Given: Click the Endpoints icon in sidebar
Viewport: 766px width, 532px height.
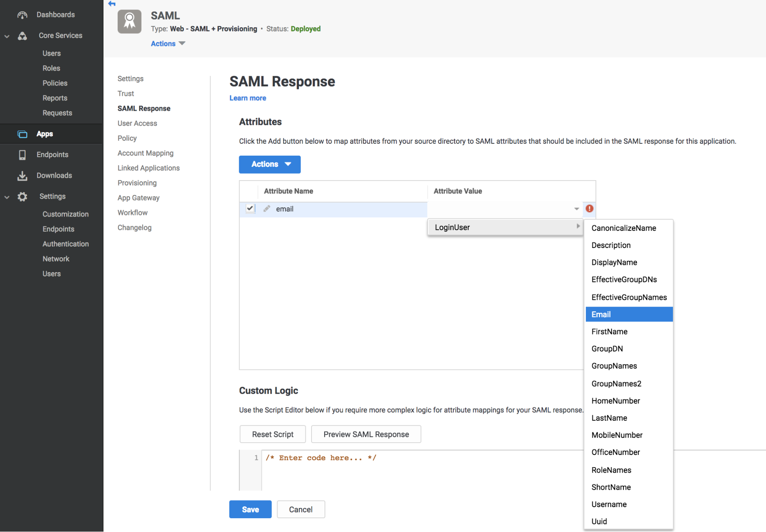Looking at the screenshot, I should point(20,154).
